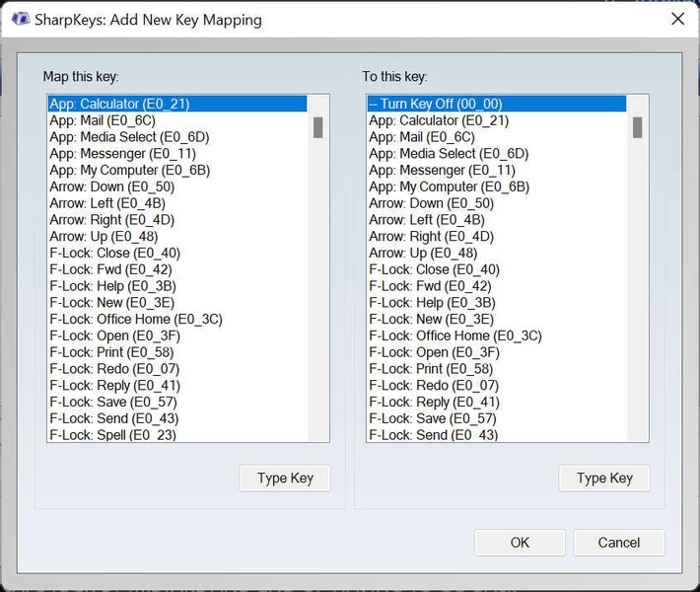Select App: Messenger in Map this key list
Viewport: 700px width, 592px height.
point(177,153)
